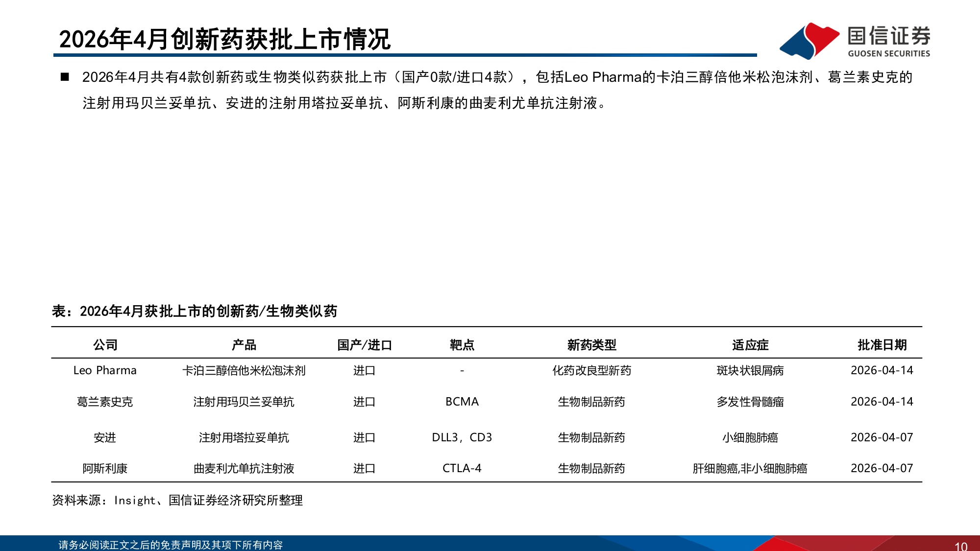
Task: Select the 注射用玛贝兰妥单抗 product cell
Action: (244, 402)
